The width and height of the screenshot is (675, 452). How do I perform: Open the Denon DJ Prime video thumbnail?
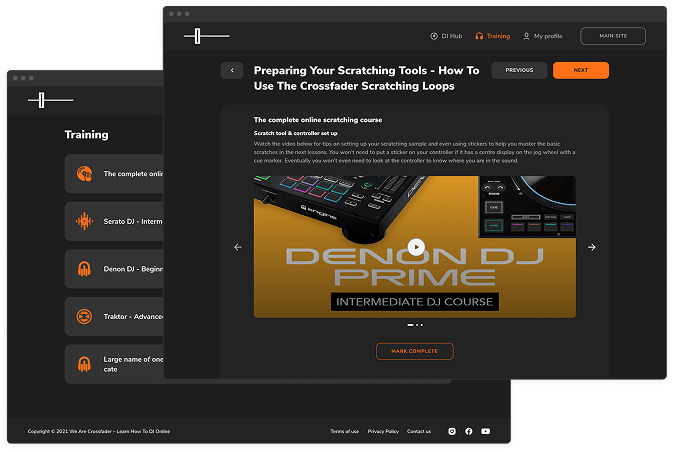point(415,247)
